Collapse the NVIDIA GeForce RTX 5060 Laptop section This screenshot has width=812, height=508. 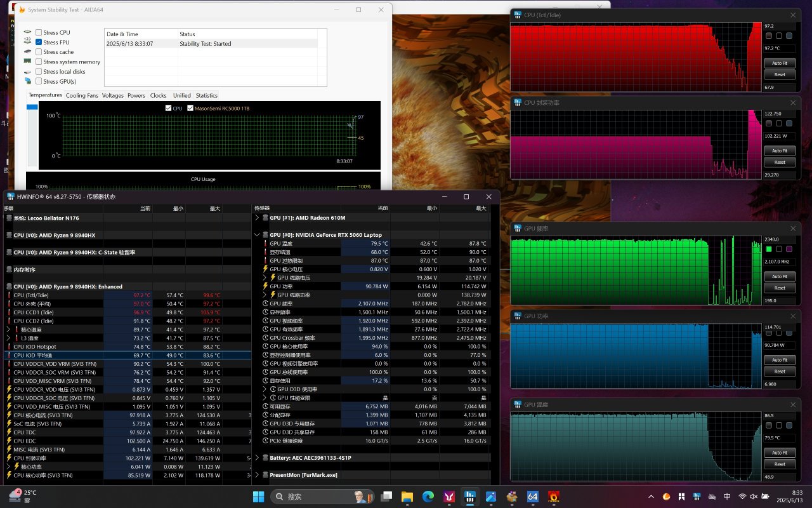pos(257,235)
